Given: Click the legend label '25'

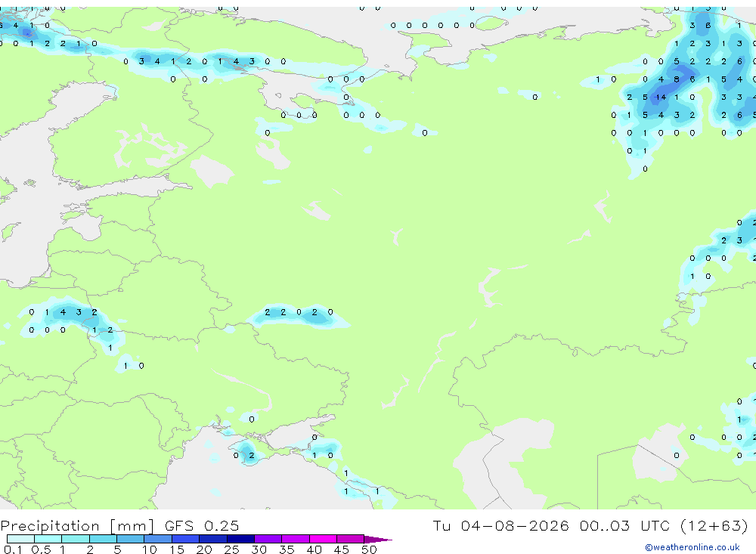Looking at the screenshot, I should coord(231,549).
